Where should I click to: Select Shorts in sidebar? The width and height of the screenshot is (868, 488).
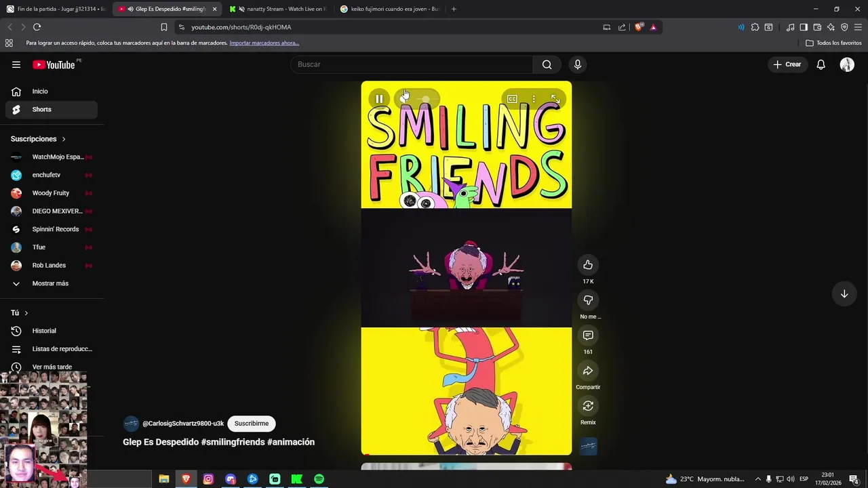(52, 109)
